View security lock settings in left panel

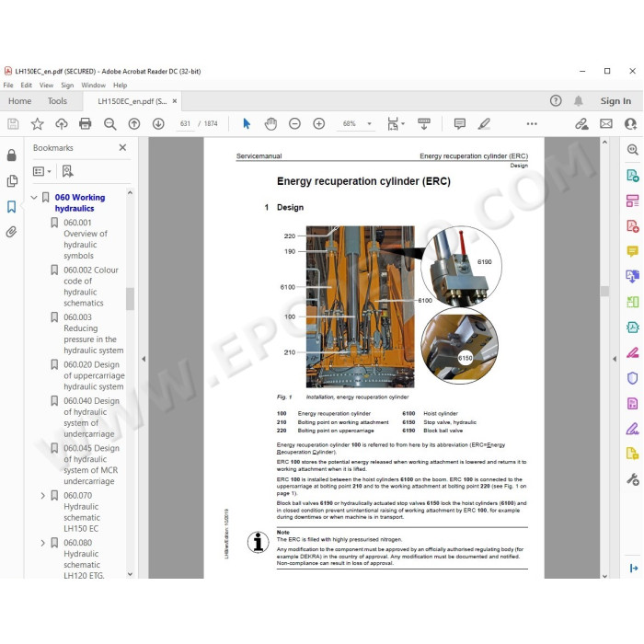click(11, 155)
